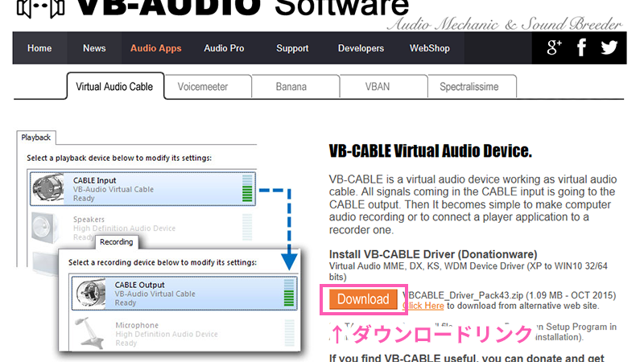Open the News menu item
The image size is (644, 362).
click(x=94, y=48)
